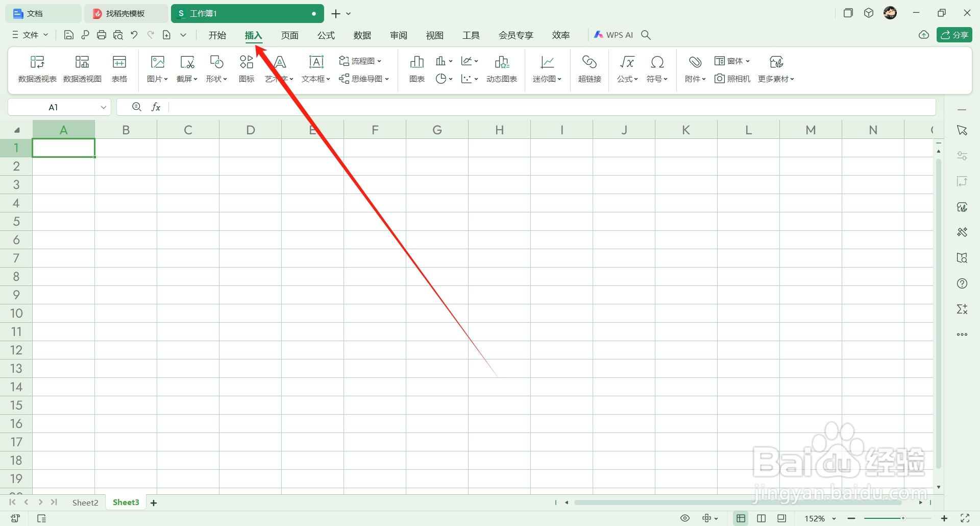This screenshot has width=980, height=526.
Task: Open the 图片 picture insert button
Action: pos(158,69)
